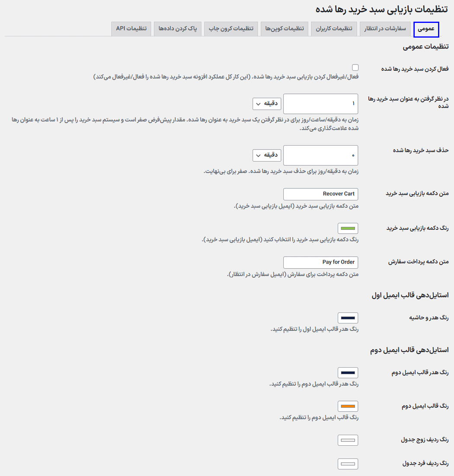Select the تنظیمات کوپن‌ها tab
This screenshot has height=476, width=454.
[284, 29]
